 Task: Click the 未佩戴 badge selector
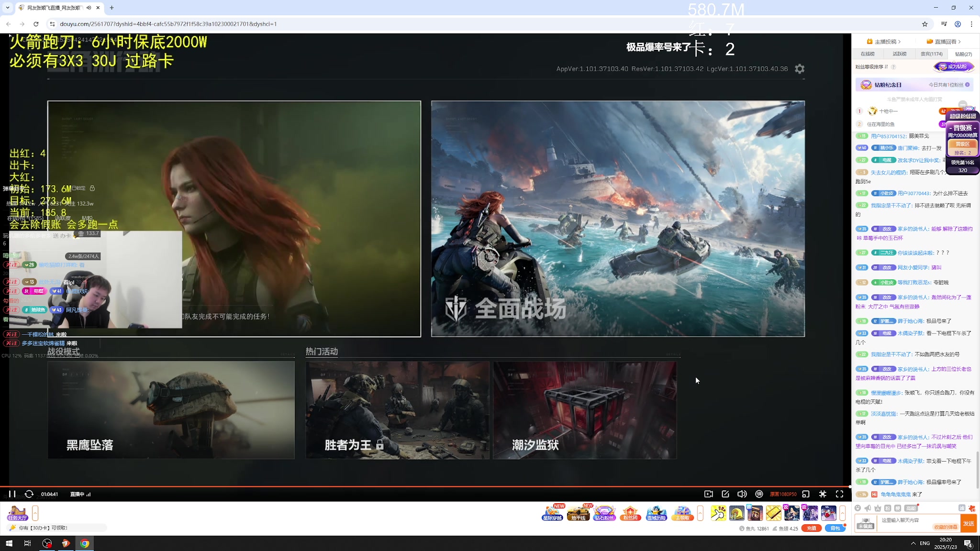(x=866, y=523)
